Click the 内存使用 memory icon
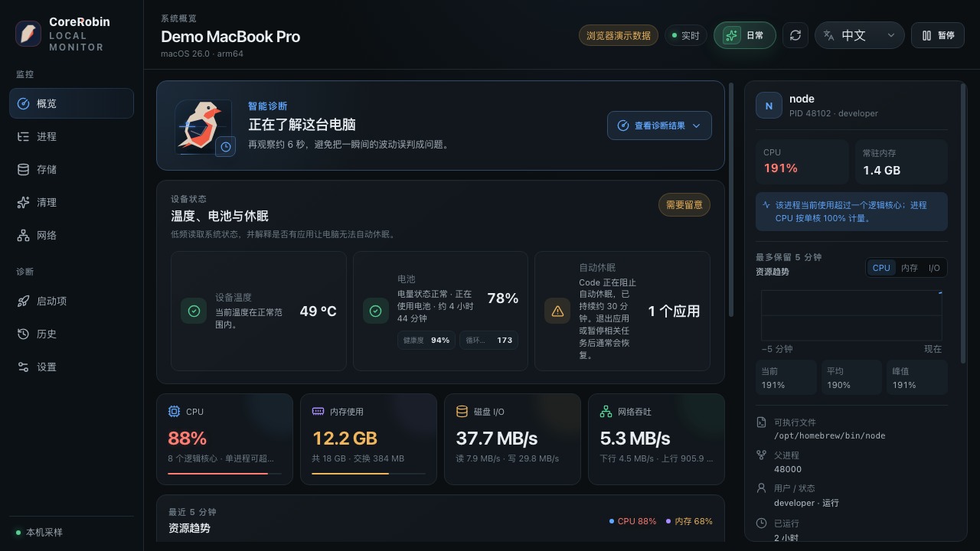This screenshot has height=551, width=980. pos(318,412)
